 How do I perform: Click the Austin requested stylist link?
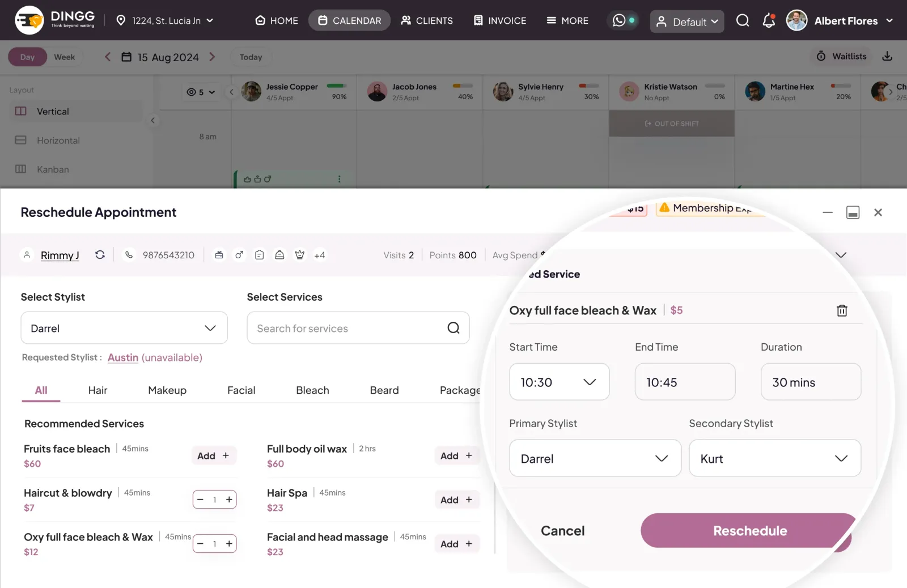[x=123, y=357]
